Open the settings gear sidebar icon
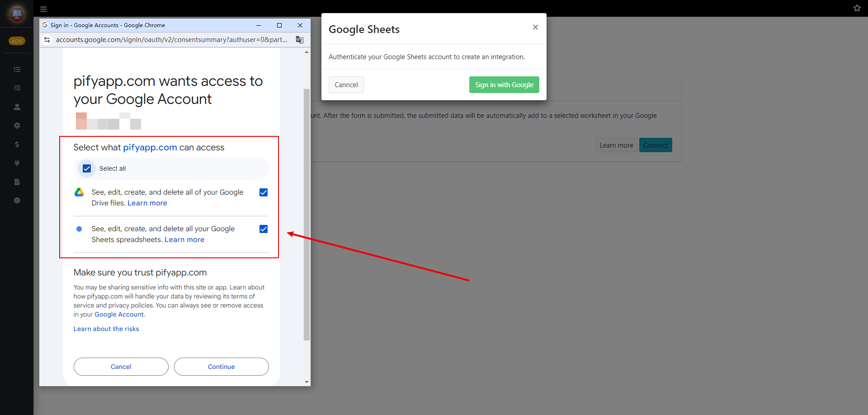 point(17,126)
